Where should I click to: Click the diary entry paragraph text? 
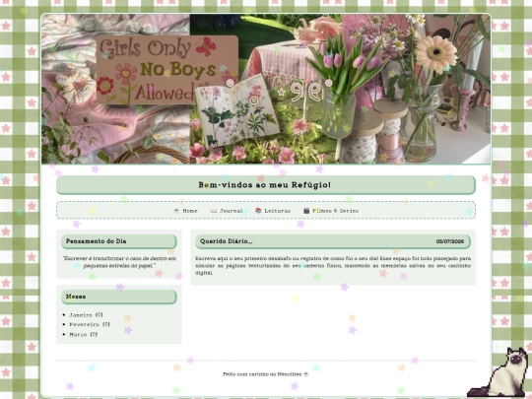[x=333, y=266]
